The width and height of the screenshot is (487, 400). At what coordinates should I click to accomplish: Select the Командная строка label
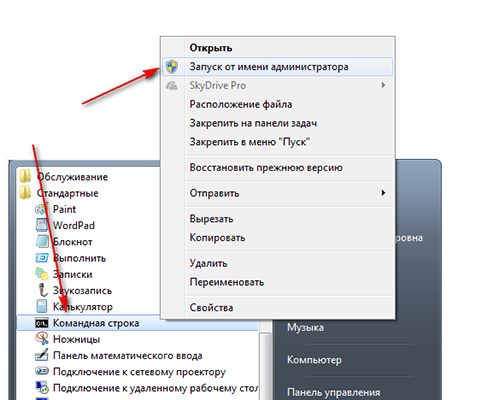pyautogui.click(x=96, y=323)
